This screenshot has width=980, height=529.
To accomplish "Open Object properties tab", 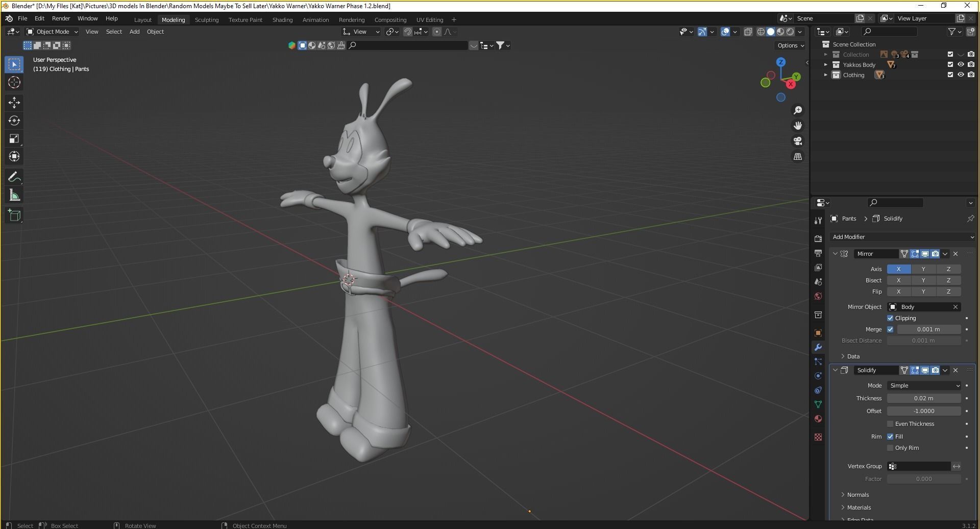I will point(818,333).
